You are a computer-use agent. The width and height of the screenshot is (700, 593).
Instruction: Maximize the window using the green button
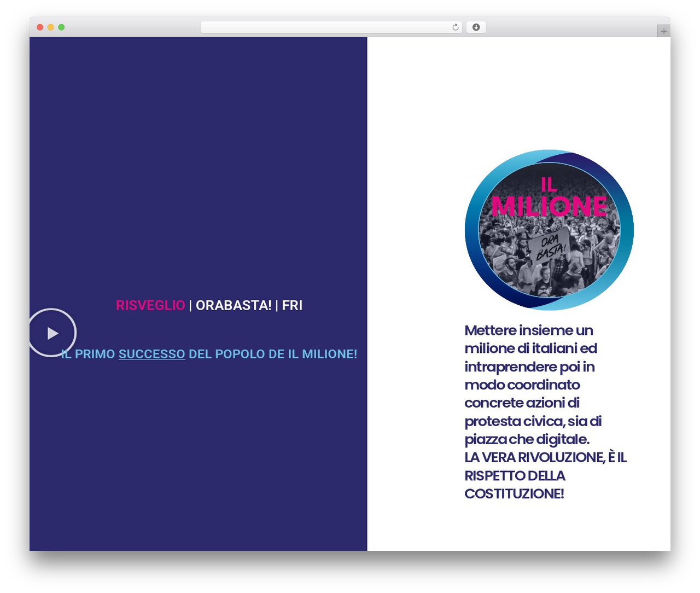(x=61, y=27)
